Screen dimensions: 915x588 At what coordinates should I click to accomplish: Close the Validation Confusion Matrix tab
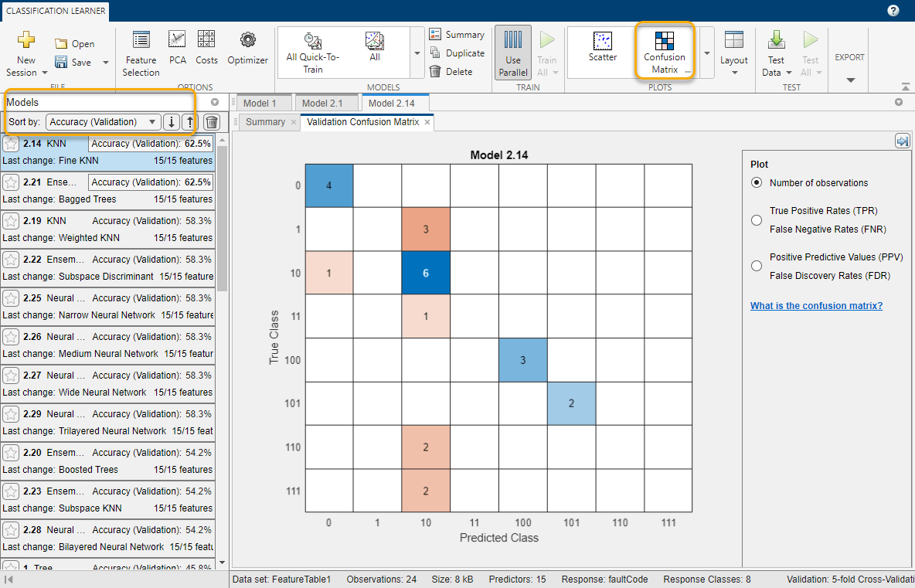click(x=427, y=123)
